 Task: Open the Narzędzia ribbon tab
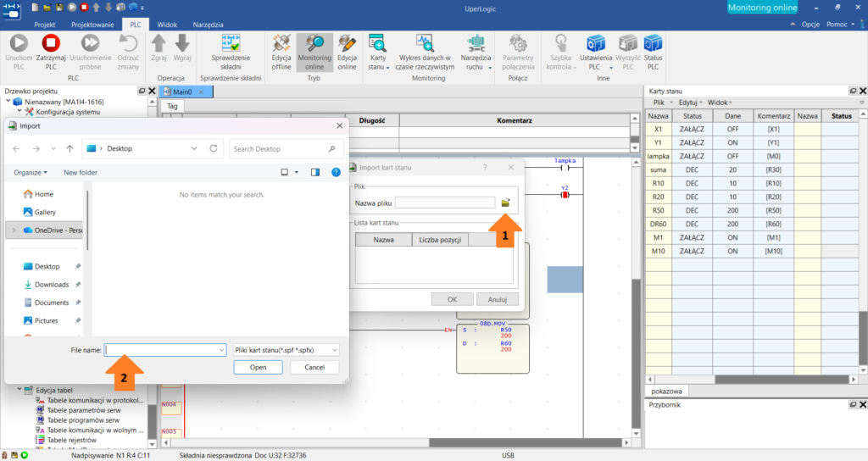(209, 25)
